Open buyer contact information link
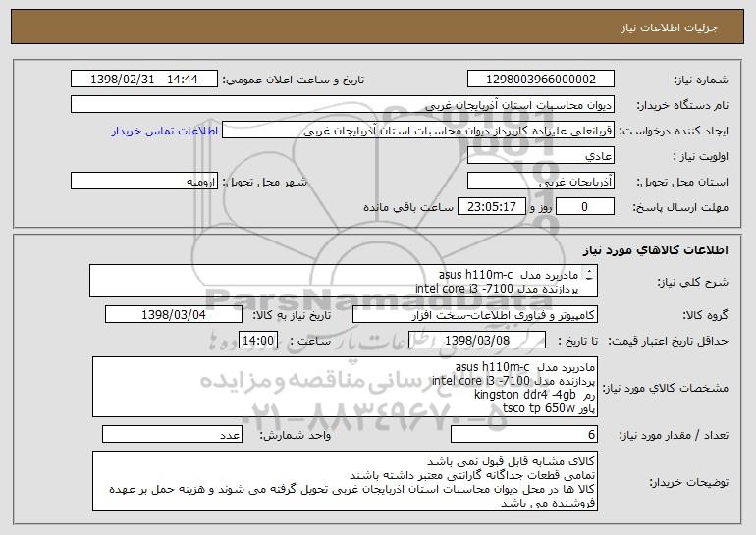The height and width of the screenshot is (535, 756). tap(165, 131)
